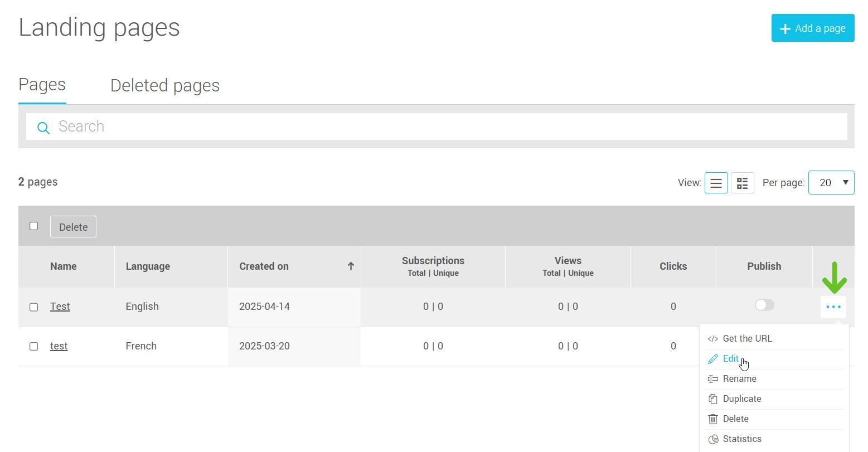This screenshot has height=452, width=868.
Task: Select Duplicate in the actions menu
Action: click(x=741, y=399)
